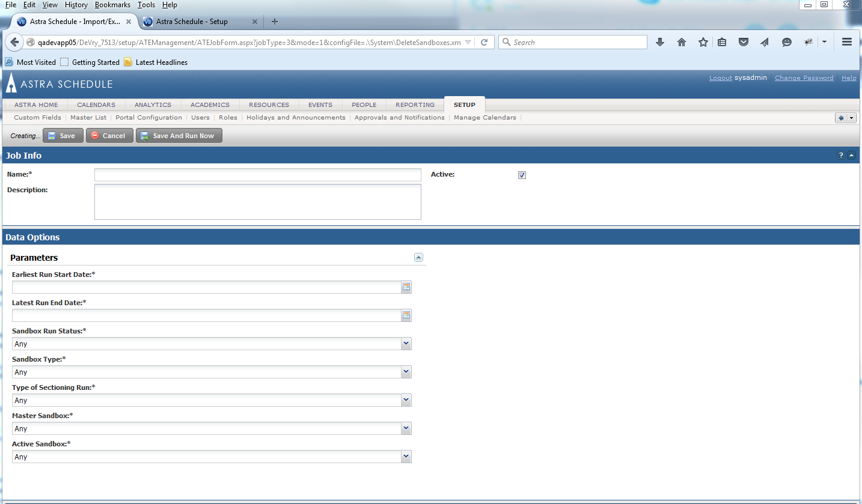862x504 pixels.
Task: Close the Astra Schedule - Import/Ex tab
Action: click(129, 22)
